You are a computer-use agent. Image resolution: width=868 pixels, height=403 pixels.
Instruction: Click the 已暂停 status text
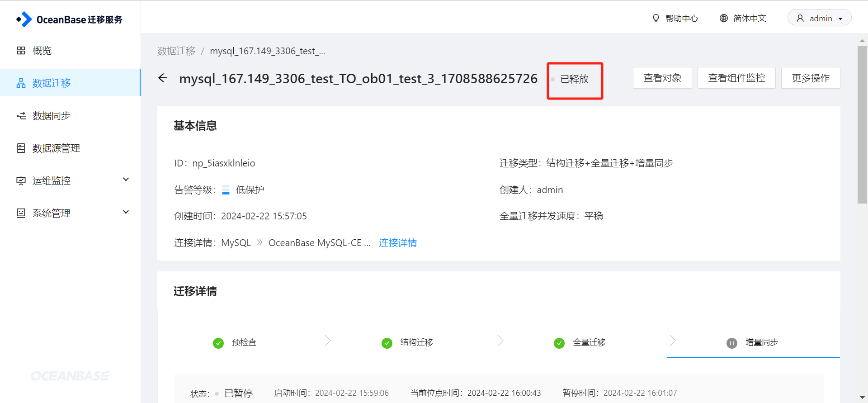pyautogui.click(x=239, y=394)
